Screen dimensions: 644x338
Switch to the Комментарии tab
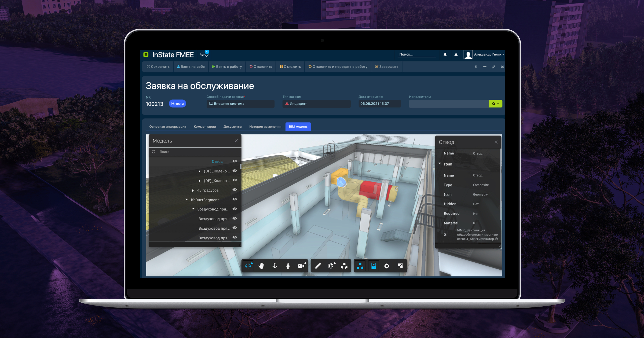point(204,127)
